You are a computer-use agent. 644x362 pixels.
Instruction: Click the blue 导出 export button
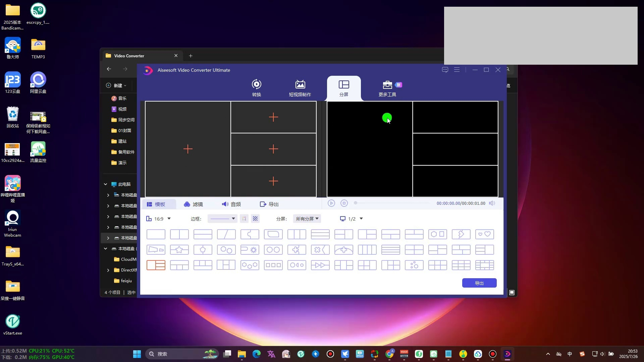coord(479,283)
